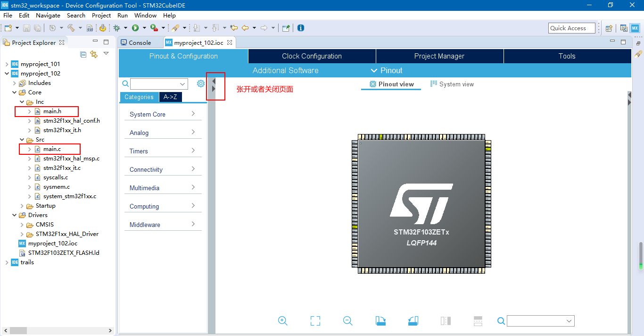Collapse the Core folder in Project Explorer

click(14, 92)
